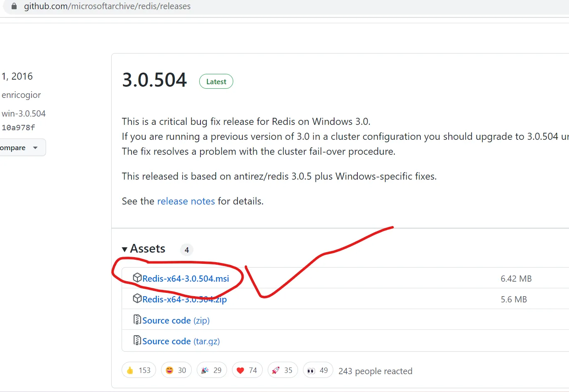Screen dimensions: 569x392
Task: Click the Assets heading
Action: (x=148, y=248)
